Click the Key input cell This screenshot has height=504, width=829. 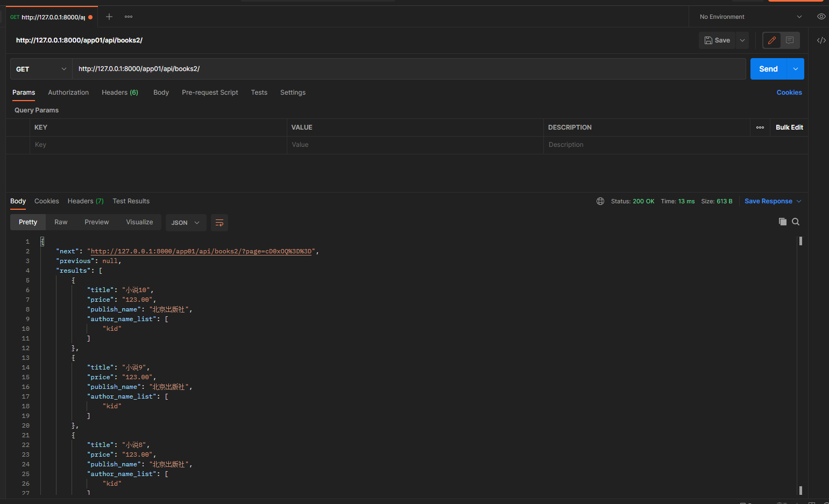coord(158,145)
